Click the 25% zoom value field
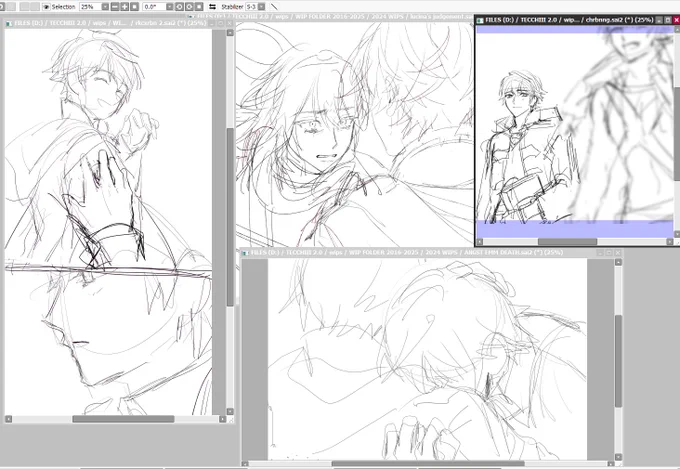Screen dimensions: 680x469 click(x=90, y=7)
